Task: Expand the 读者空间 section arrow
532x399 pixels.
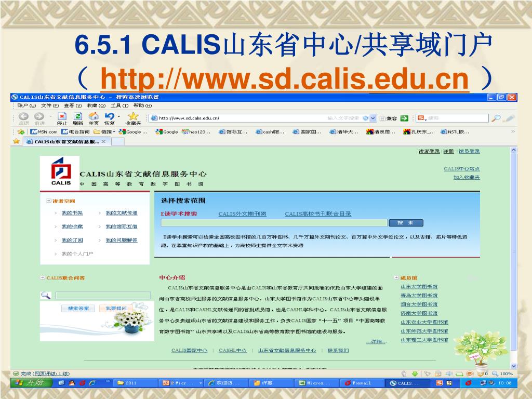Action: tap(48, 201)
